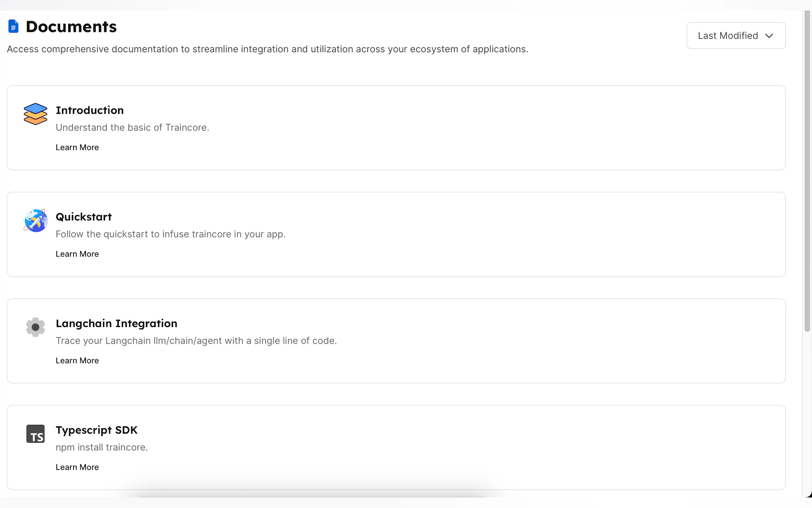Image resolution: width=812 pixels, height=508 pixels.
Task: Click the Typescript SDK title
Action: coord(97,430)
